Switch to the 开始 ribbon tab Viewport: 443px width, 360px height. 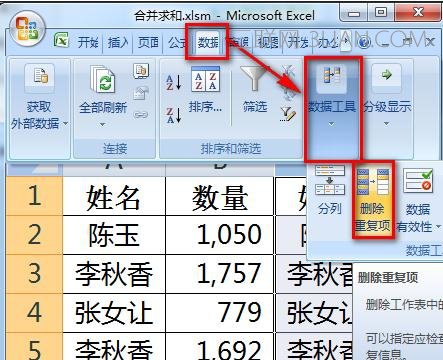click(88, 42)
